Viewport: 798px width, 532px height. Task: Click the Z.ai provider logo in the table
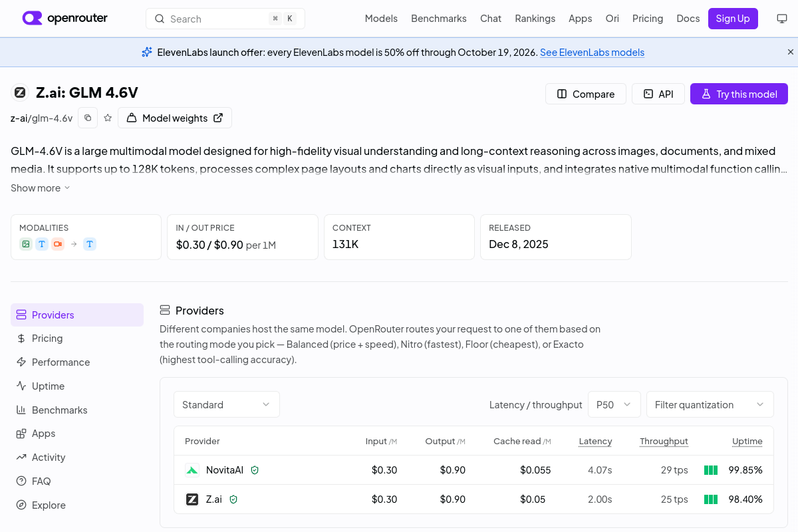pyautogui.click(x=192, y=499)
